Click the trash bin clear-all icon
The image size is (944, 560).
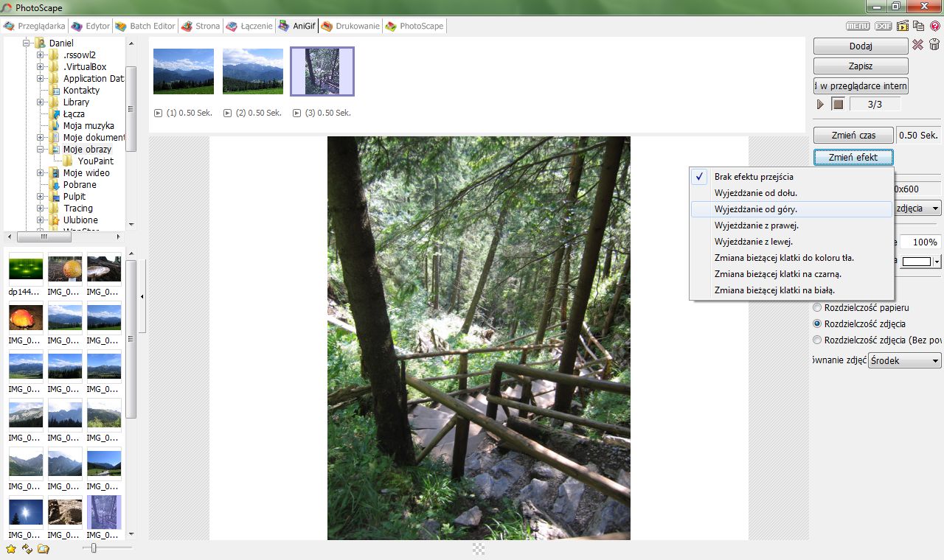934,45
